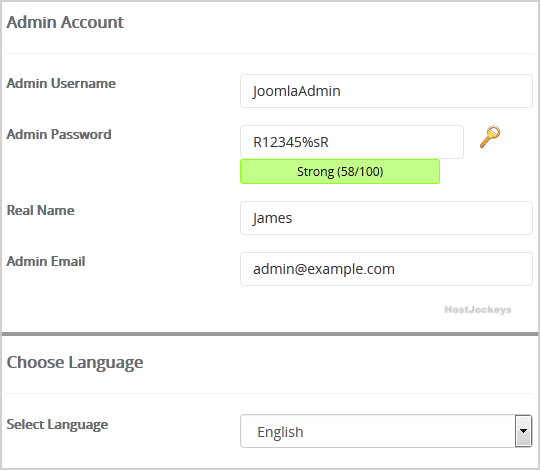Screen dimensions: 540x470
Task: Click the Admin Username label
Action: tap(61, 83)
